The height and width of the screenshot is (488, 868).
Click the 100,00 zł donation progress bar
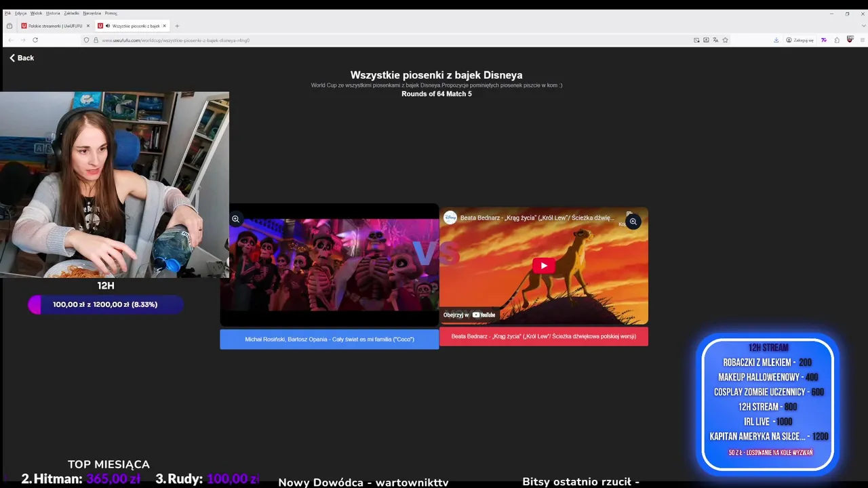105,304
